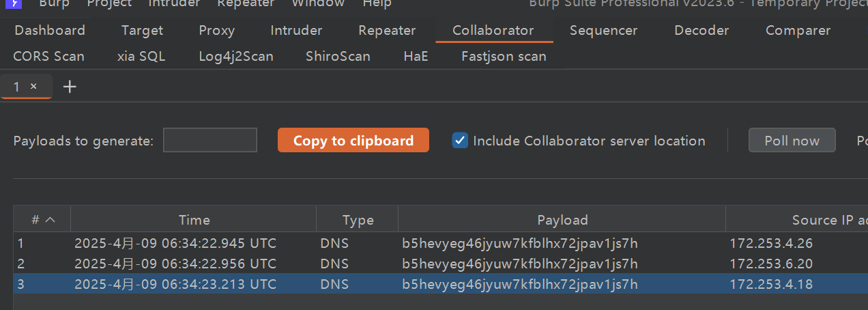This screenshot has width=868, height=310.
Task: Click the Burp Suite logo icon
Action: click(x=12, y=3)
